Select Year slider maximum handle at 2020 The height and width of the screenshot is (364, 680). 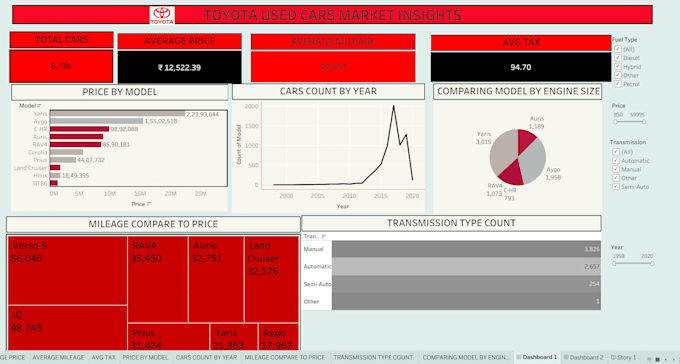652,263
